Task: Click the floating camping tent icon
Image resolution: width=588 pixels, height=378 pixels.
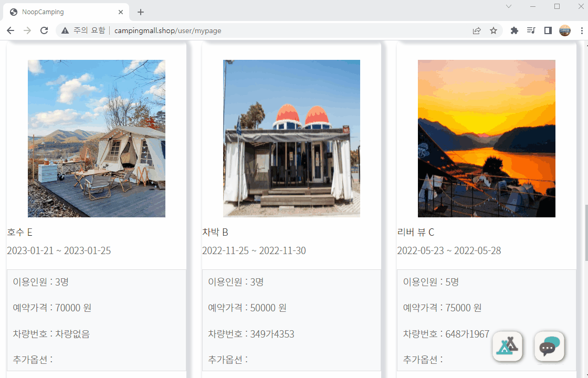Action: pyautogui.click(x=507, y=346)
